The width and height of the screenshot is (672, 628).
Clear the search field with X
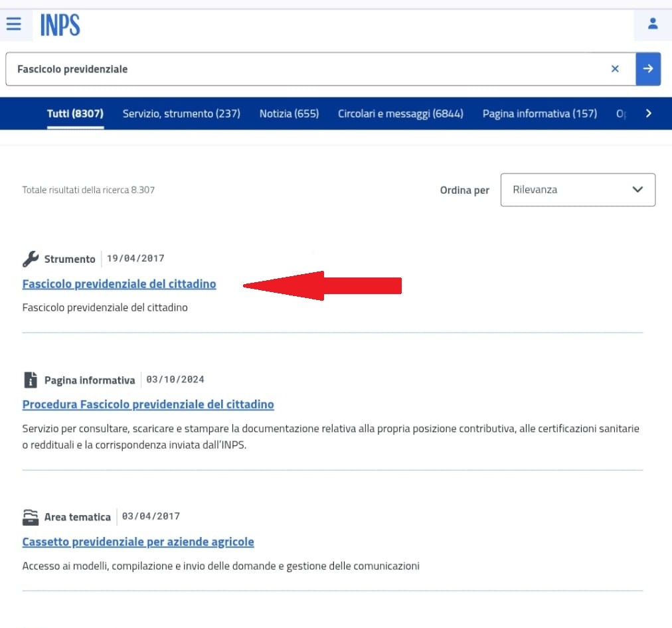615,69
